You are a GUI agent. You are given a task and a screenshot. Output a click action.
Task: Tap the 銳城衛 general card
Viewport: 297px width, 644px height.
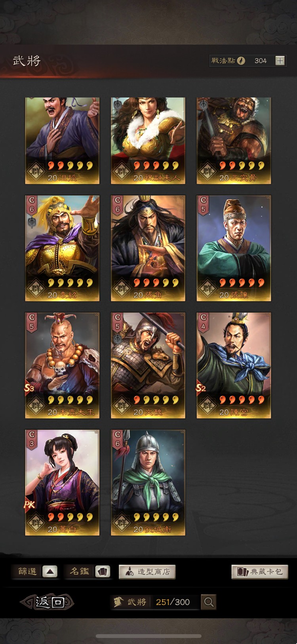[x=148, y=482]
